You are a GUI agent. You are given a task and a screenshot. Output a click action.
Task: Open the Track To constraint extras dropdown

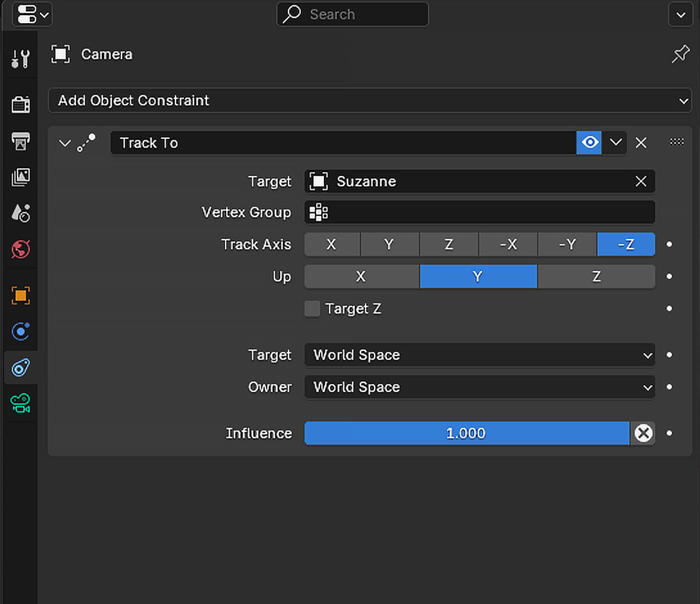(616, 143)
